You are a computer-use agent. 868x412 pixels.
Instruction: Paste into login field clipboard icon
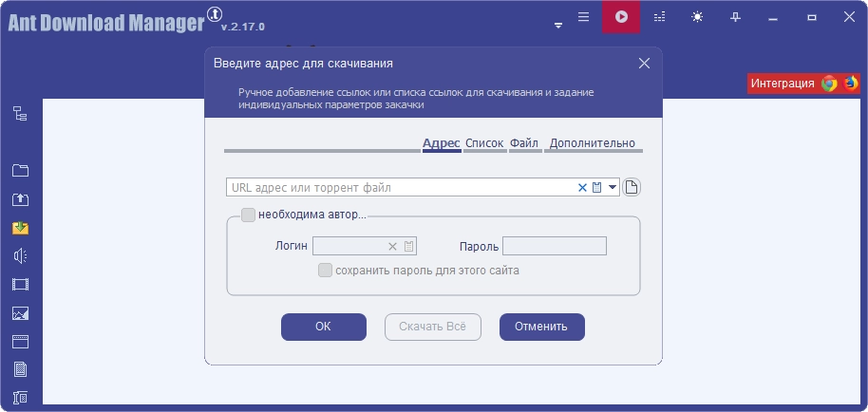408,246
